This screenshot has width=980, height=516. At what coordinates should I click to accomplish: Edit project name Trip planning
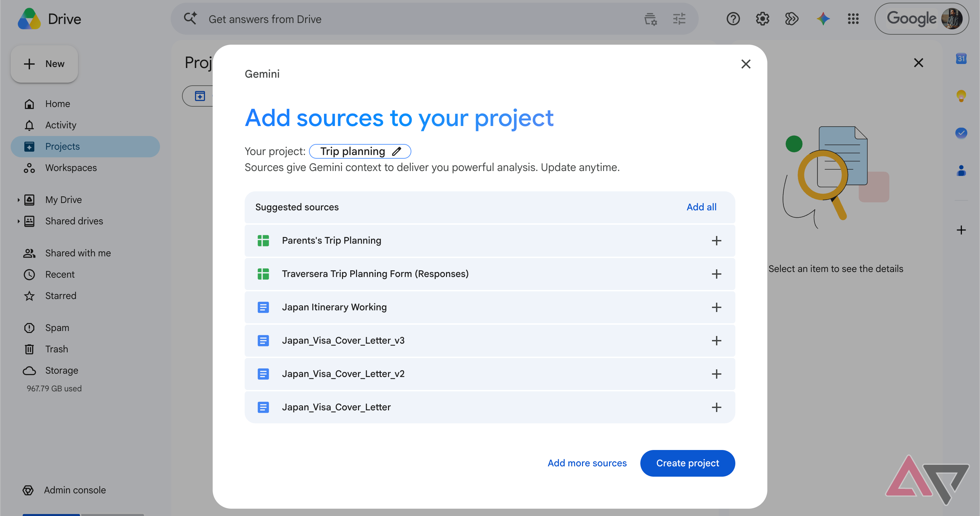360,151
